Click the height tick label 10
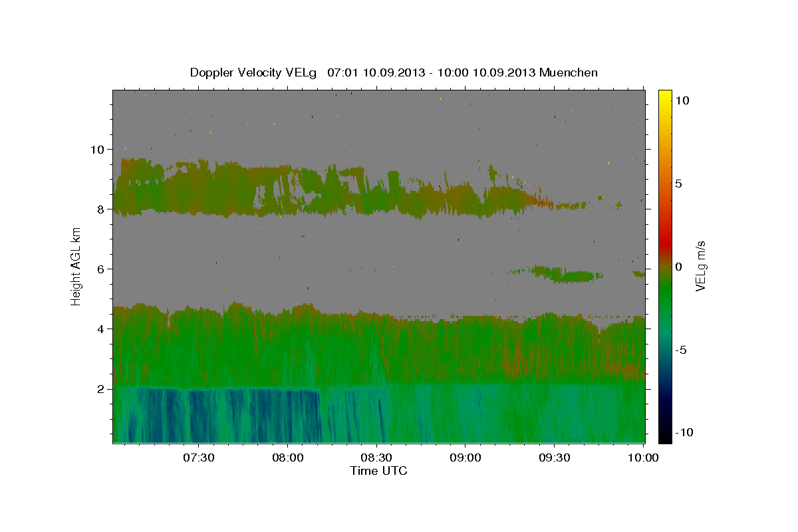 (x=98, y=150)
